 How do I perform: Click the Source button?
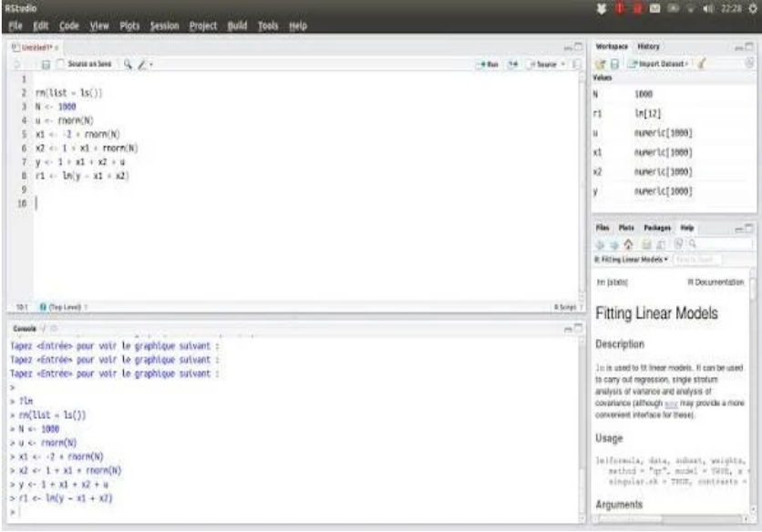(x=543, y=64)
